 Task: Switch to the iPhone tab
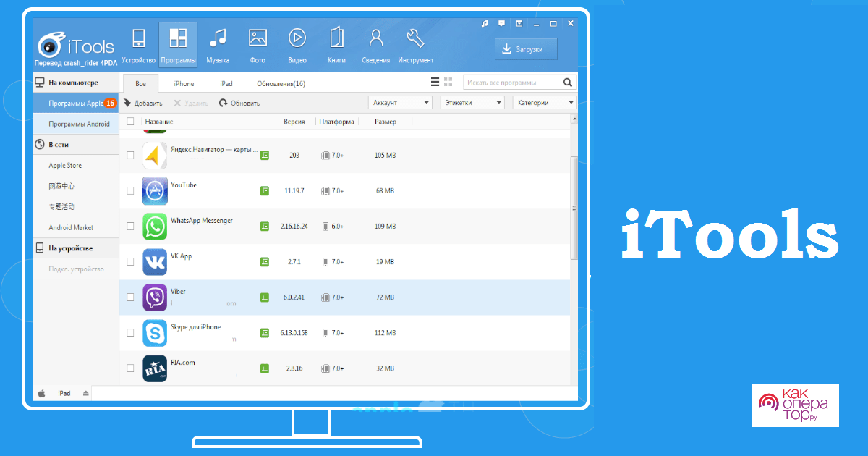coord(184,83)
